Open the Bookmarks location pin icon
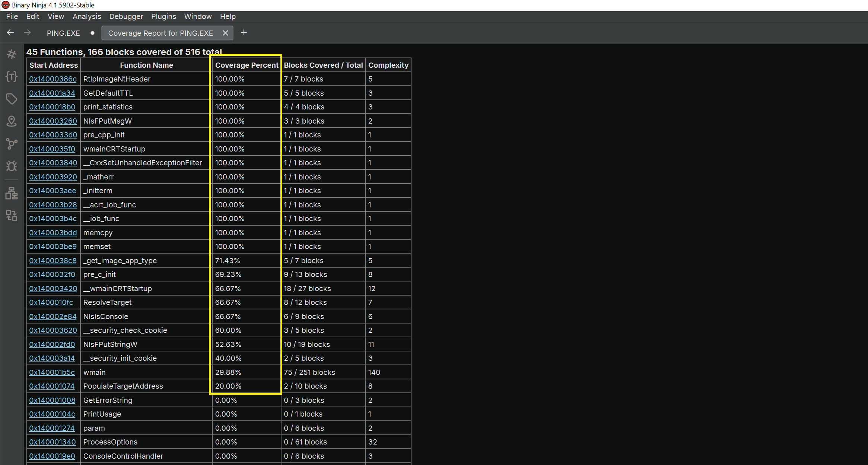 (12, 121)
